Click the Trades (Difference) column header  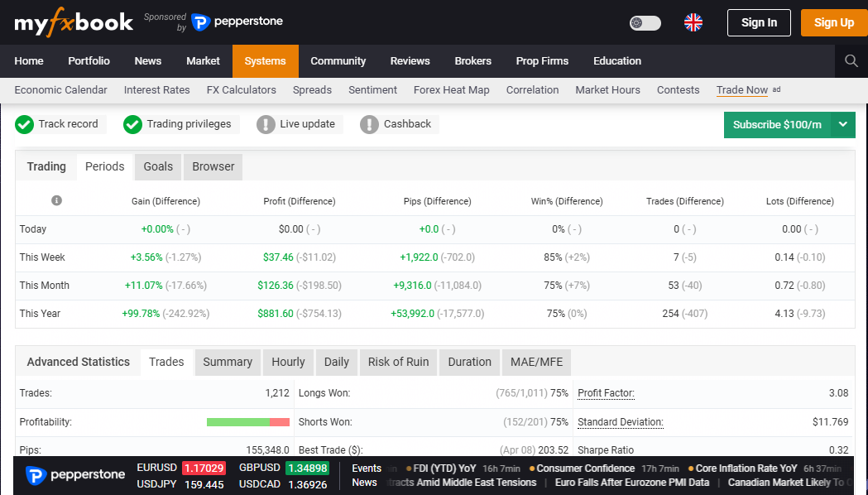tap(685, 201)
